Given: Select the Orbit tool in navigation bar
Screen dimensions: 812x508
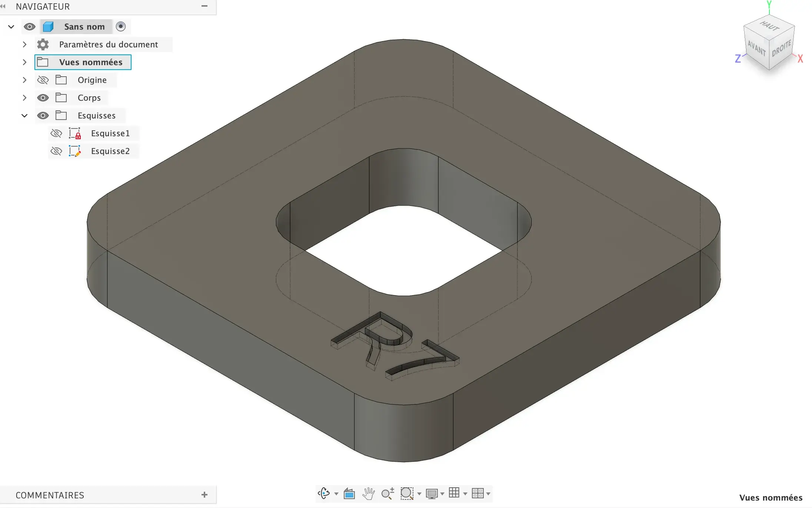Looking at the screenshot, I should pyautogui.click(x=324, y=493).
